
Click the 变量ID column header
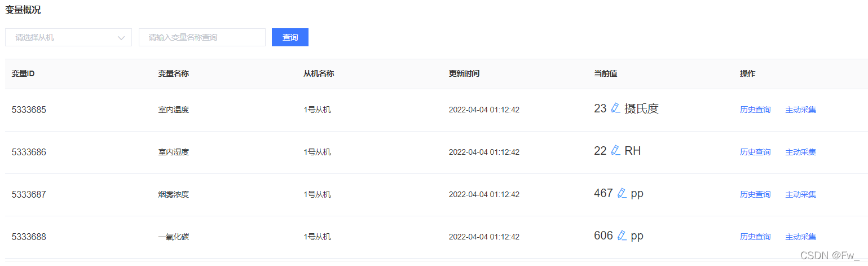(x=23, y=73)
